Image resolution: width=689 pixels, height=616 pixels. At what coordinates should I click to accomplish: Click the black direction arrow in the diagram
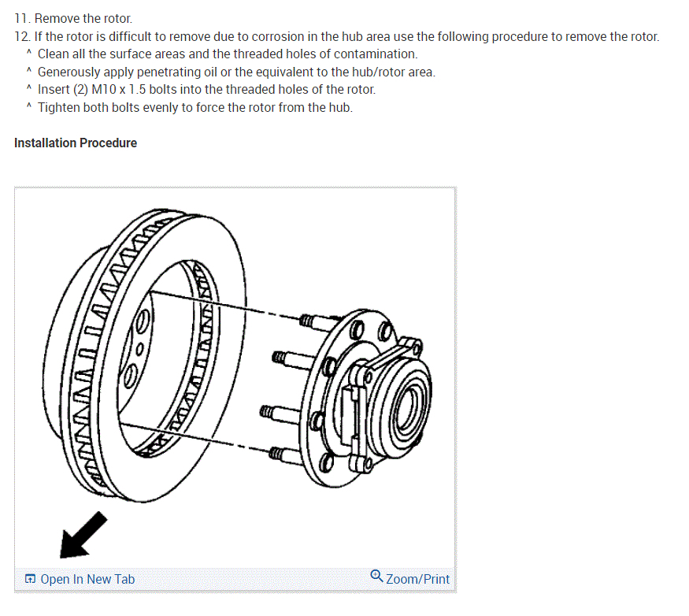point(83,536)
